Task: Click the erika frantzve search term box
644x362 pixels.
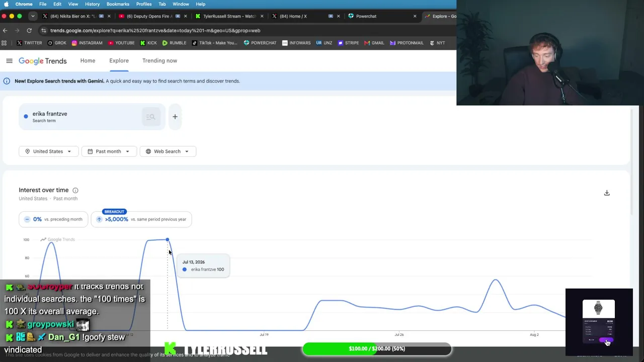Action: click(x=92, y=117)
